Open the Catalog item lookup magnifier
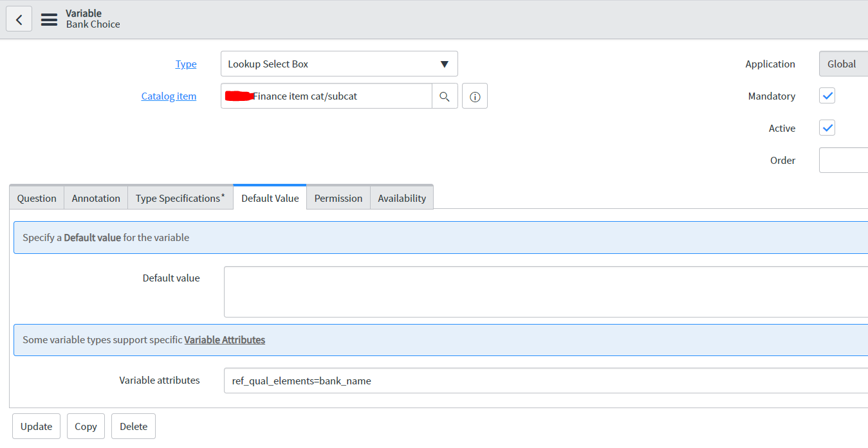This screenshot has height=448, width=868. (x=445, y=96)
